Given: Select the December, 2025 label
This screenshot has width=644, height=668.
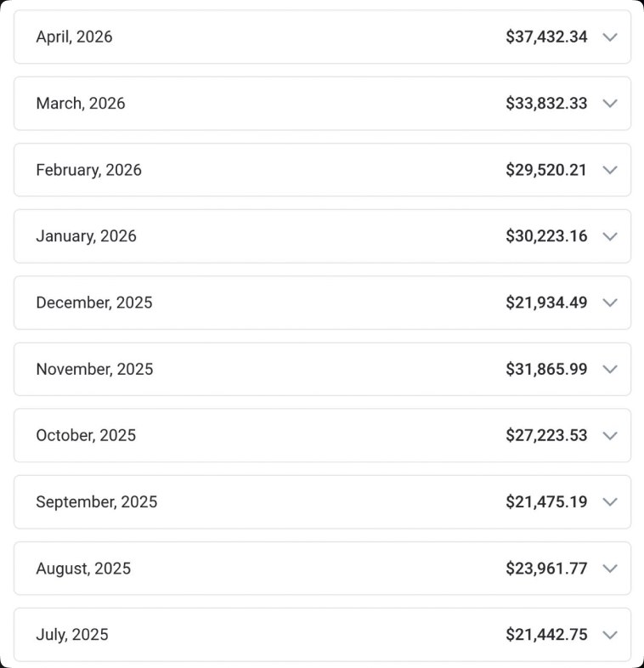Looking at the screenshot, I should (x=94, y=303).
